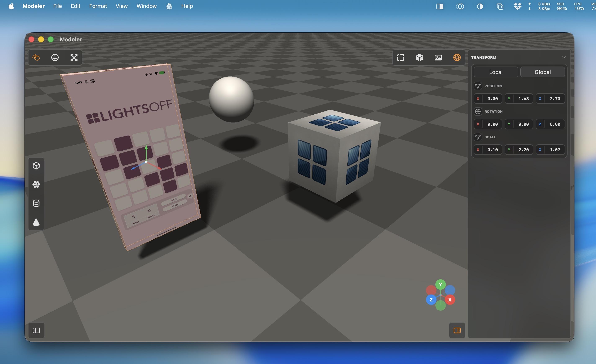The height and width of the screenshot is (364, 596).
Task: Click the dashed selection frame icon
Action: pyautogui.click(x=401, y=58)
